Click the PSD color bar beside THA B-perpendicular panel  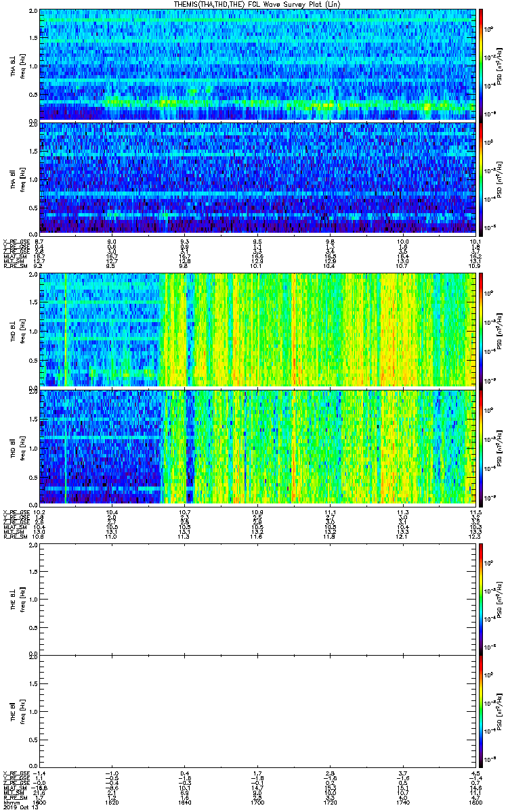pyautogui.click(x=481, y=65)
